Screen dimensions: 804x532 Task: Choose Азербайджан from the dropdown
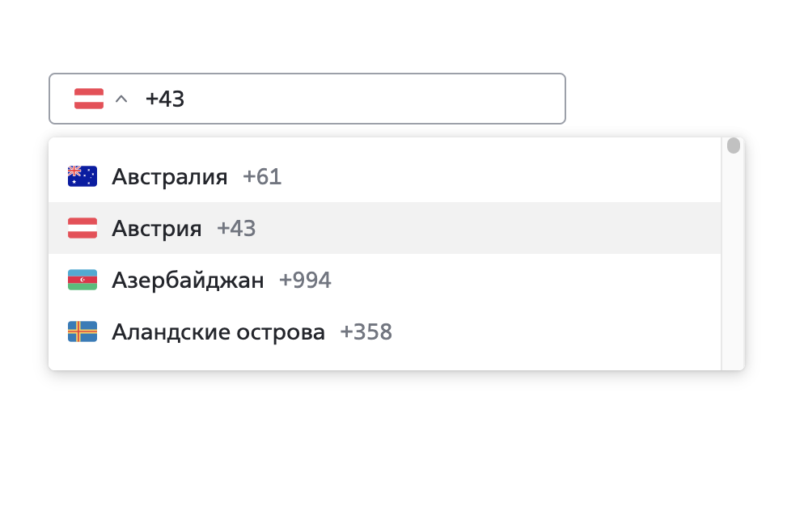pyautogui.click(x=186, y=280)
